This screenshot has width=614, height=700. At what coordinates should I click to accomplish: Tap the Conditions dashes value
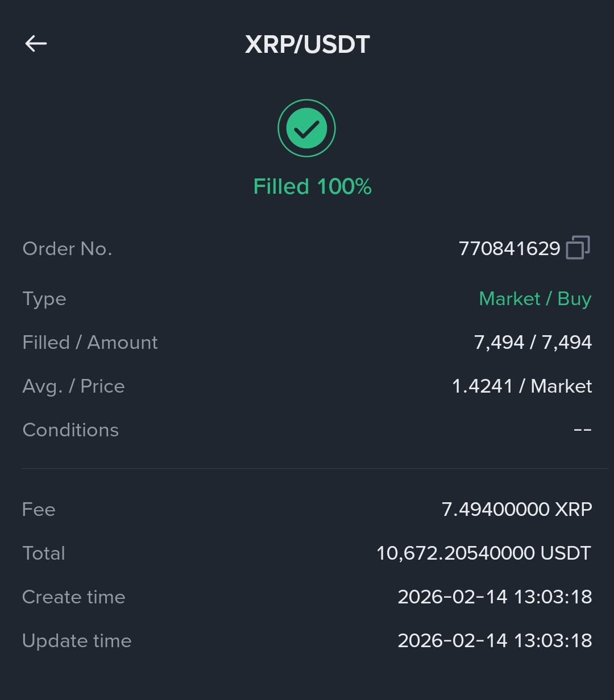click(x=583, y=430)
